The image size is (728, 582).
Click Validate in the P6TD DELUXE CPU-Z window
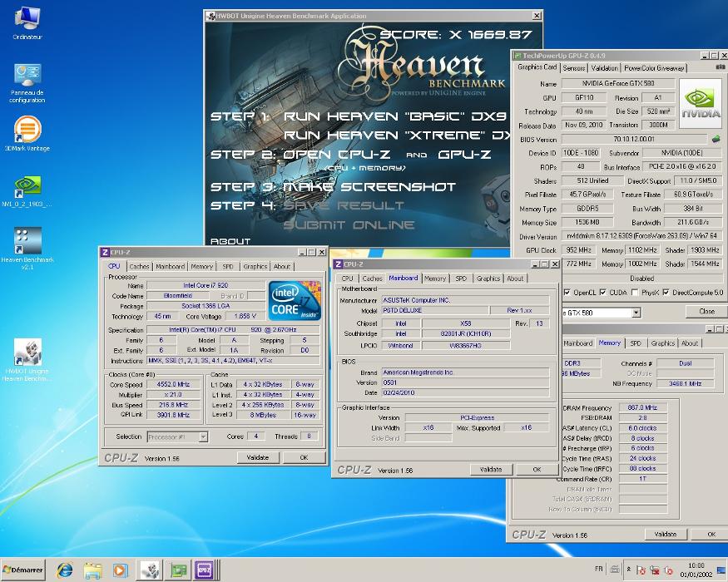pos(491,470)
